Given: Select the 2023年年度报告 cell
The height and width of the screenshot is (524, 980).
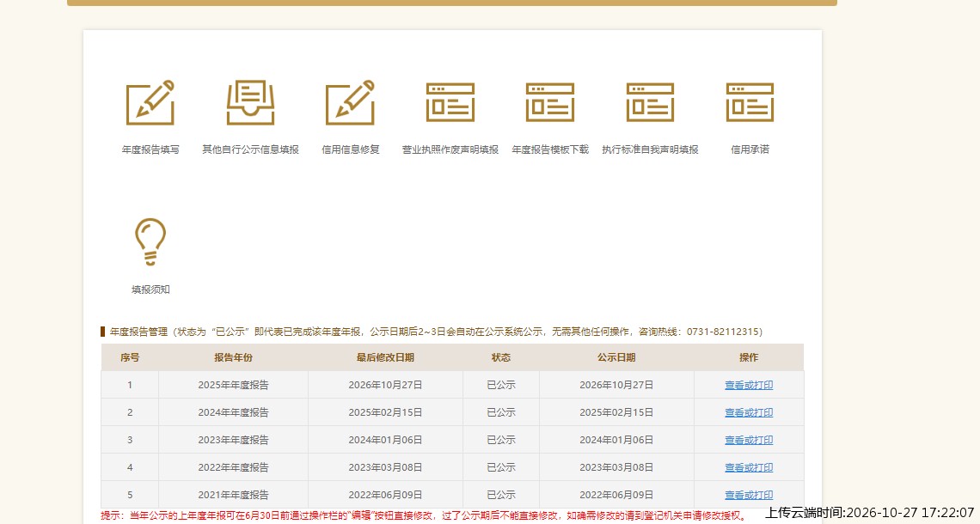Looking at the screenshot, I should [x=233, y=440].
